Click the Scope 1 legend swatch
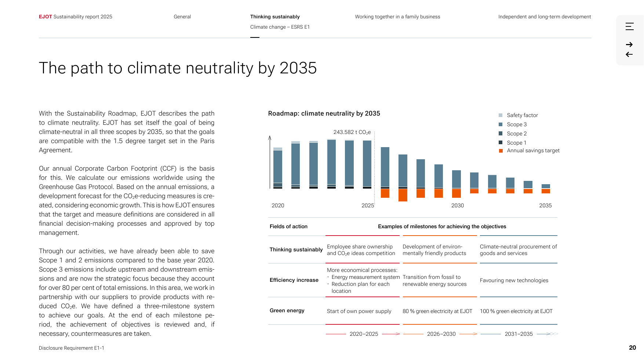 pos(501,142)
